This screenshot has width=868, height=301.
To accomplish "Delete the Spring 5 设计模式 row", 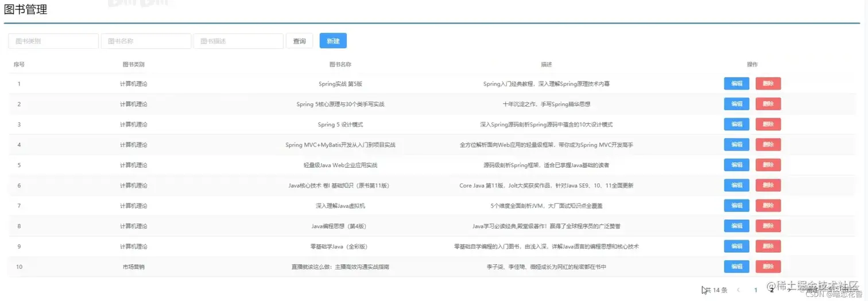I will tap(768, 124).
